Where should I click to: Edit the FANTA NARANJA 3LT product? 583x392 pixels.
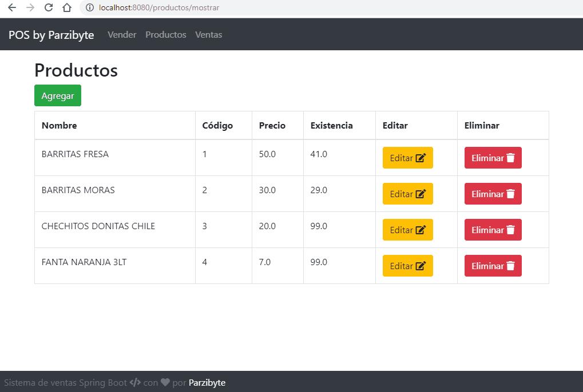coord(407,266)
